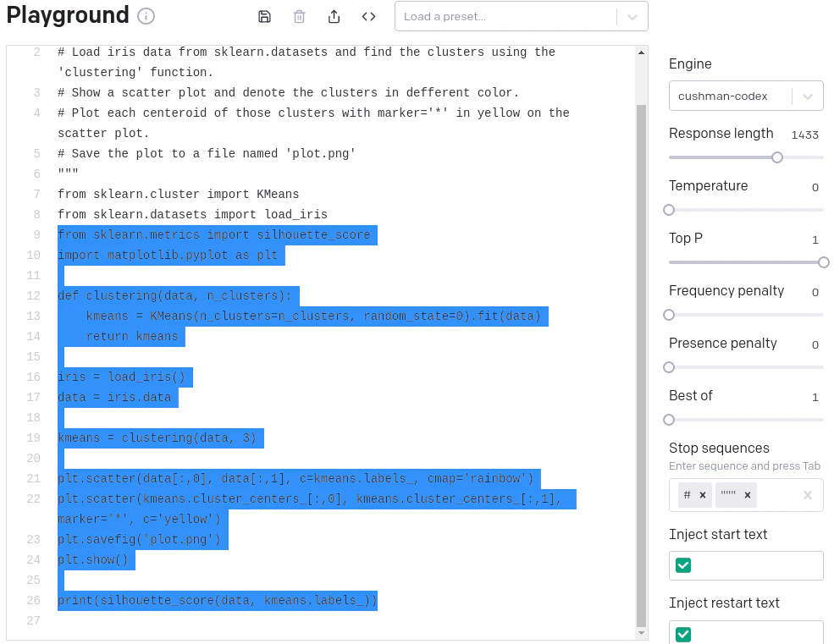The width and height of the screenshot is (834, 644).
Task: Delete the preset using trash icon
Action: point(300,15)
